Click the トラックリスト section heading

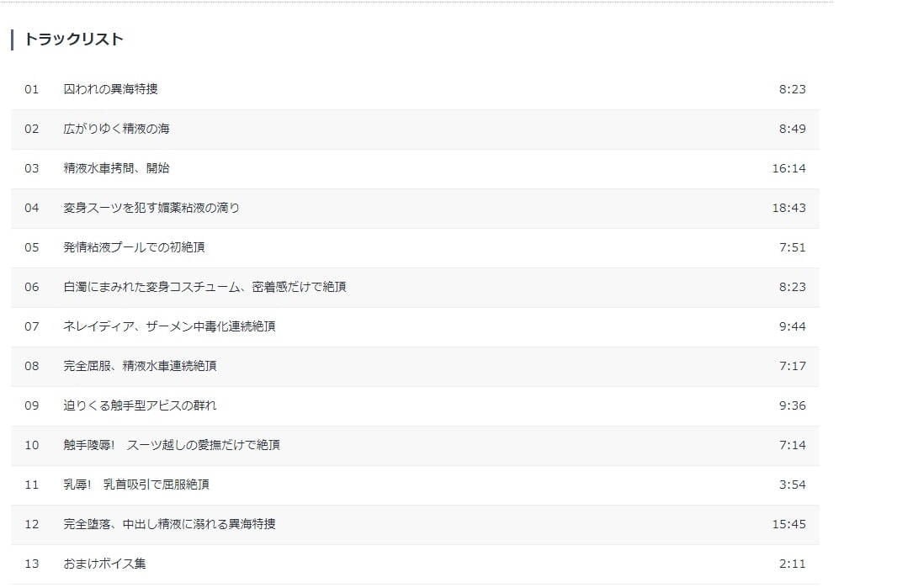click(x=73, y=40)
